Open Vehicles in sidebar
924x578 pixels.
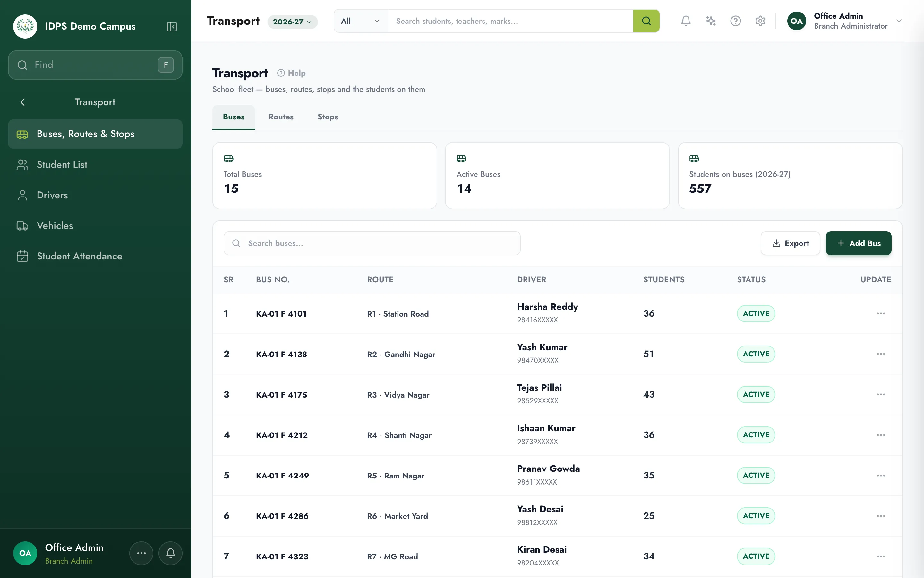pos(95,225)
